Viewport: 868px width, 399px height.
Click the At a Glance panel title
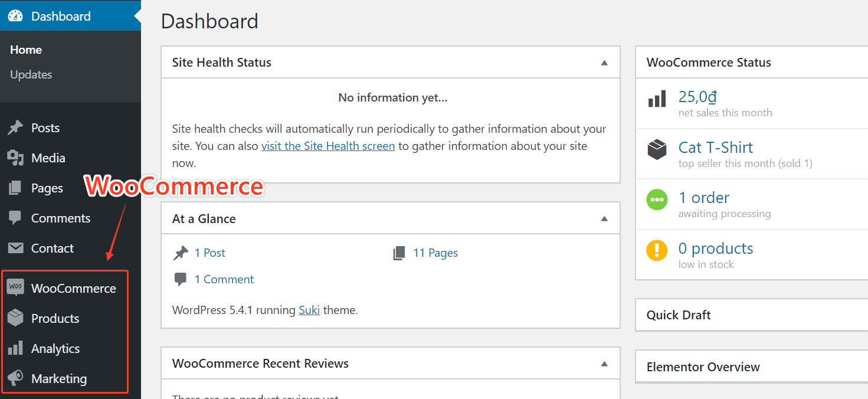tap(204, 219)
